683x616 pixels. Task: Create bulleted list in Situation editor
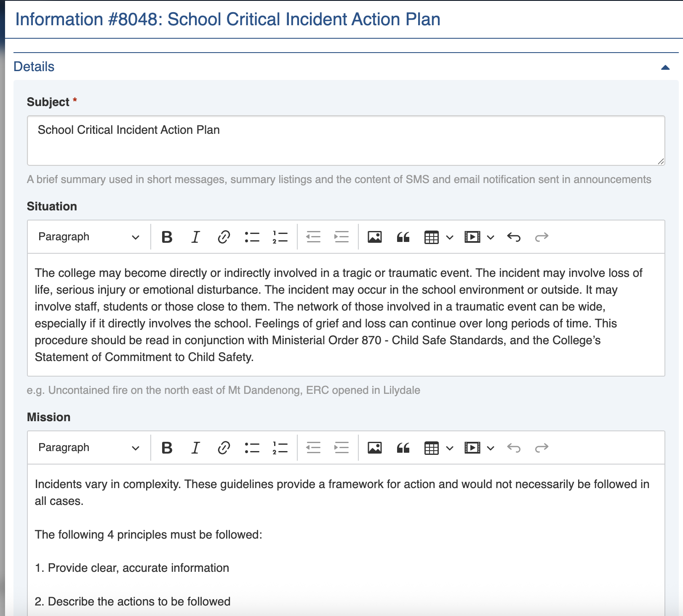tap(252, 237)
